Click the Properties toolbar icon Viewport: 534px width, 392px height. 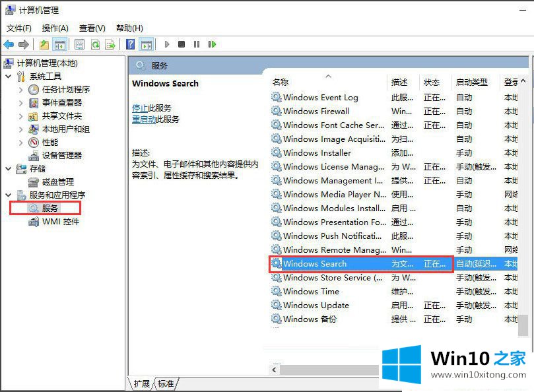pyautogui.click(x=79, y=44)
